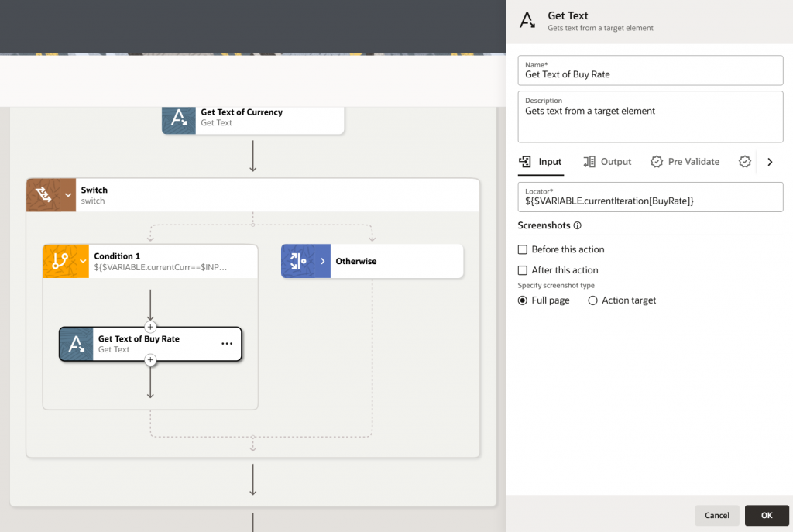Expand the Otherwise branch chevron
This screenshot has height=532, width=793.
(323, 262)
